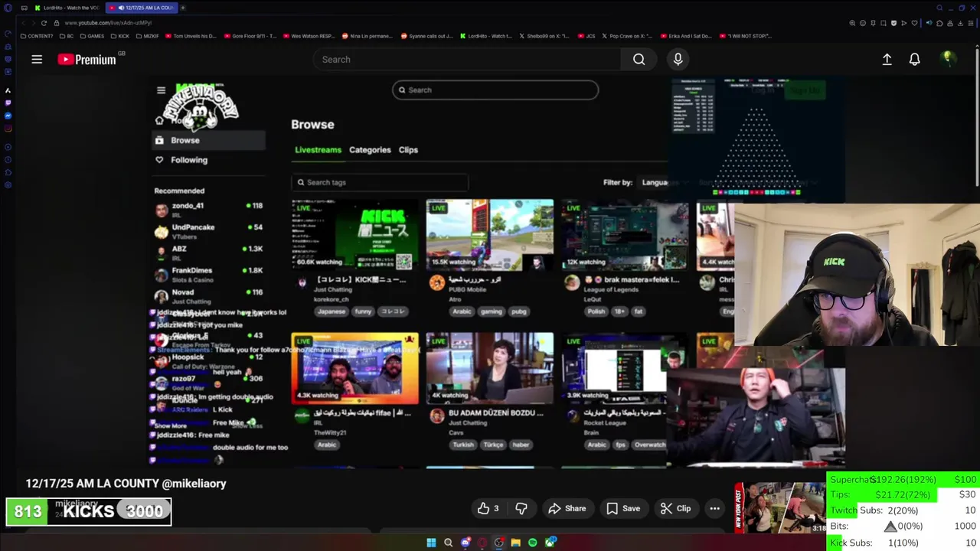This screenshot has height=551, width=980.
Task: Activate YouTube voice search microphone
Action: click(x=678, y=59)
